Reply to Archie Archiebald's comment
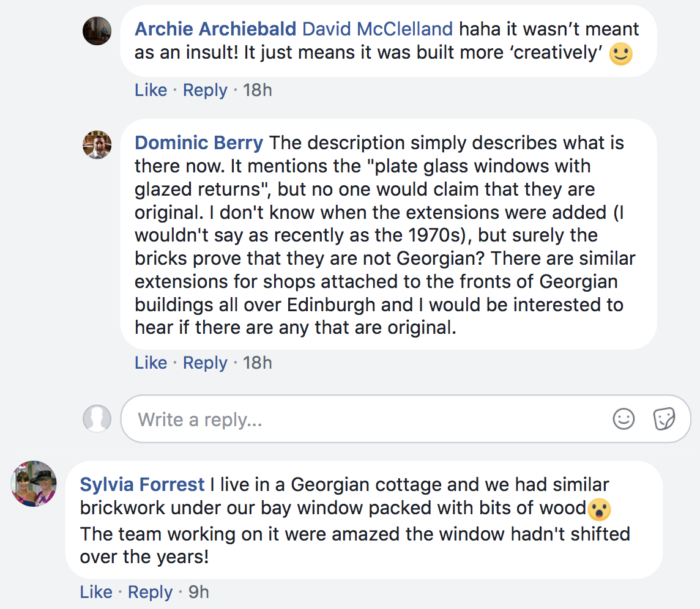This screenshot has height=609, width=700. [x=205, y=90]
